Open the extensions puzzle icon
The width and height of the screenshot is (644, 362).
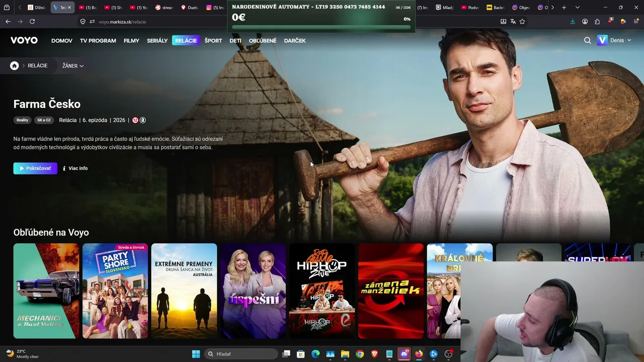pos(597,22)
